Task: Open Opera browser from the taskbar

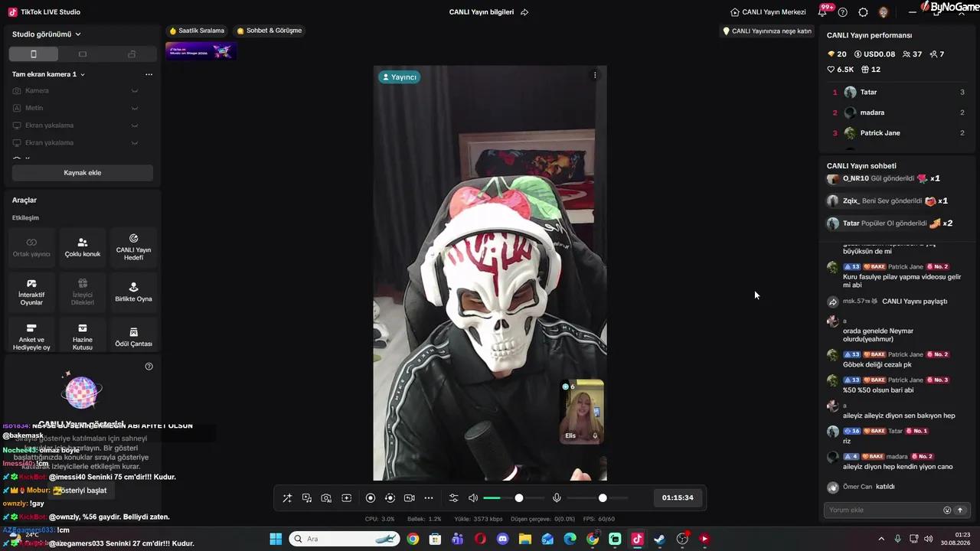Action: click(480, 539)
